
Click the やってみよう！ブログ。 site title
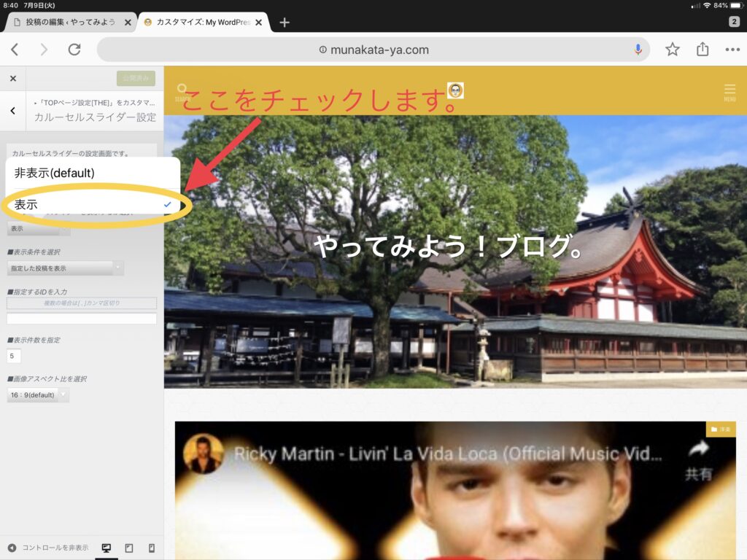[449, 246]
